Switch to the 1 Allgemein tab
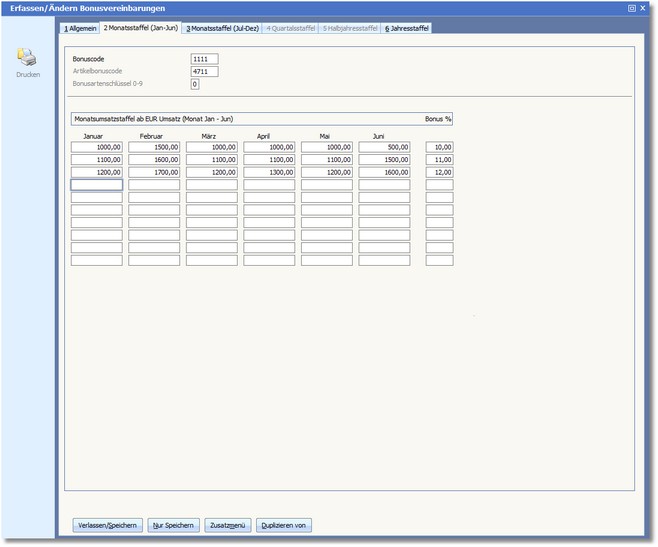 point(80,28)
